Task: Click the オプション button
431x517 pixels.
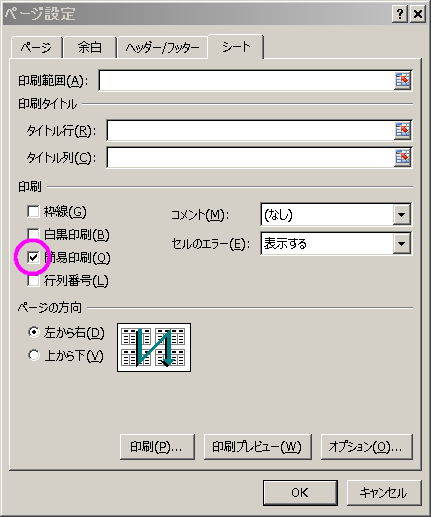Action: point(366,447)
